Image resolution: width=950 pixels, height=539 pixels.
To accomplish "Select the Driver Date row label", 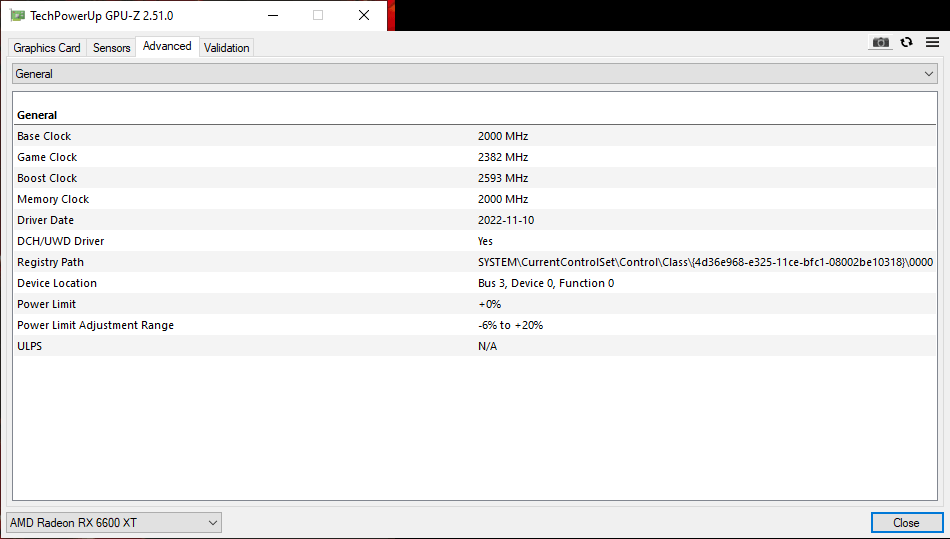I will (x=45, y=220).
